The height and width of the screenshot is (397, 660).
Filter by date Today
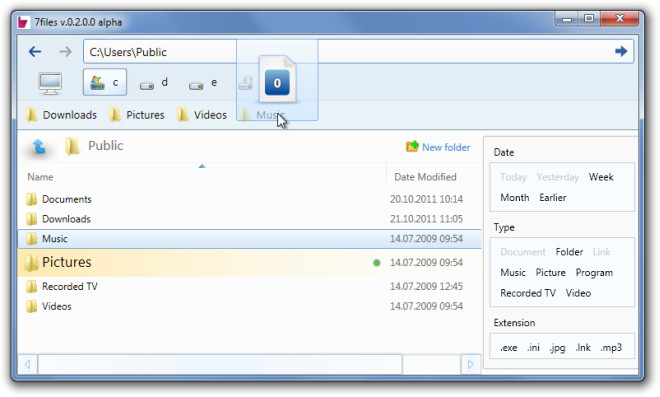[513, 177]
